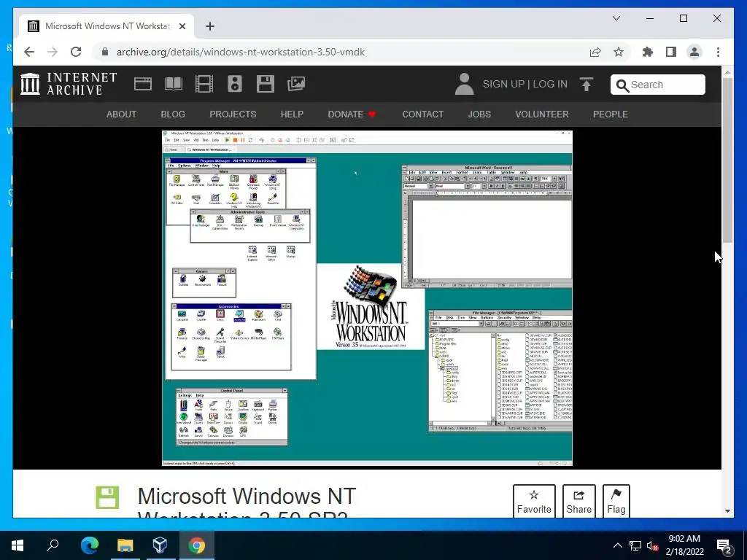The image size is (747, 560).
Task: Click the green floppy software icon beside title
Action: pyautogui.click(x=107, y=497)
